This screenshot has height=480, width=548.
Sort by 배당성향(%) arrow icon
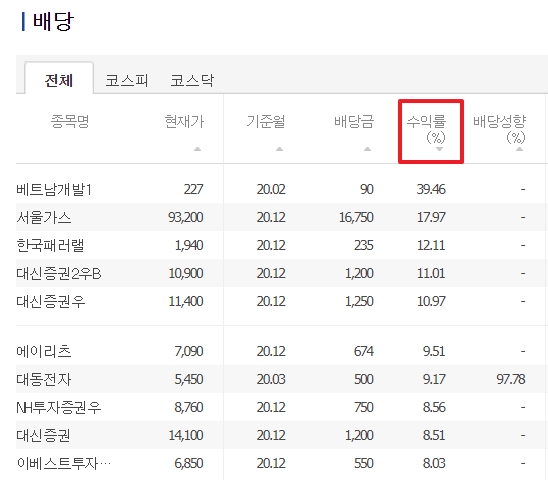pos(519,149)
